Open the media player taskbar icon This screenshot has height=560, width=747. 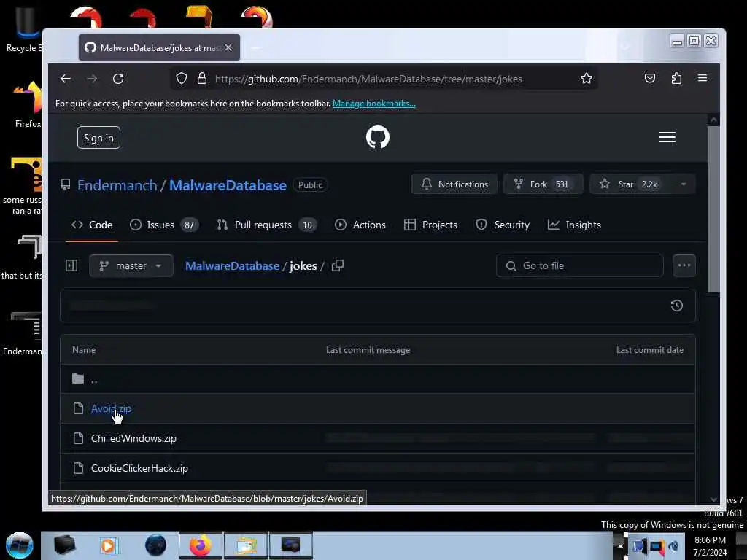[x=108, y=545]
